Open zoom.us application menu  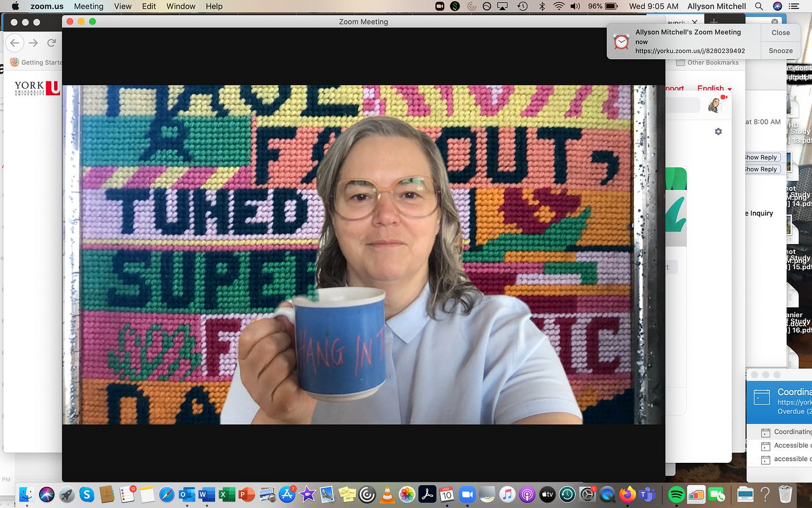click(x=47, y=6)
